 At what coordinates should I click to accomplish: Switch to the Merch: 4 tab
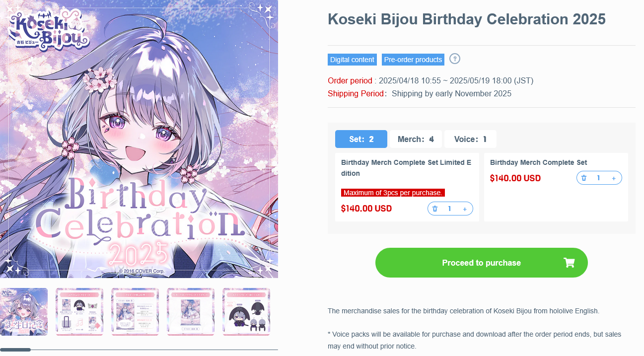click(416, 139)
